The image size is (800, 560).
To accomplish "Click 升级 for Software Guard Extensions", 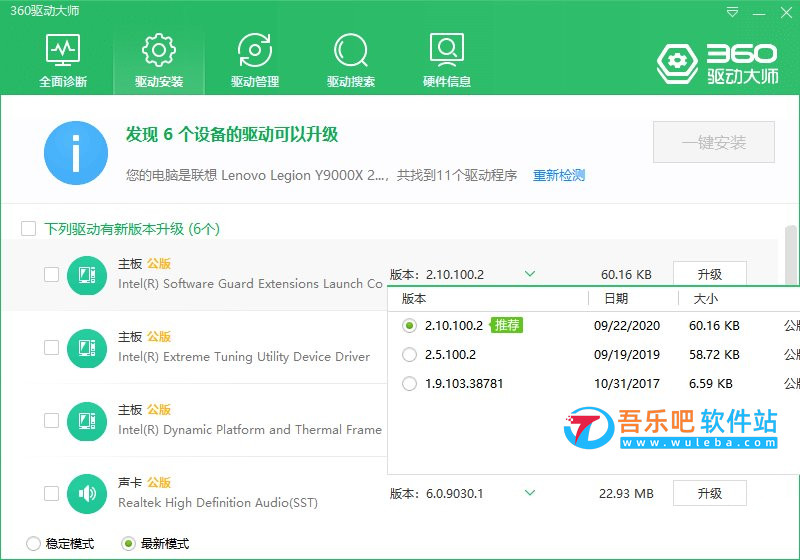I will [x=710, y=274].
